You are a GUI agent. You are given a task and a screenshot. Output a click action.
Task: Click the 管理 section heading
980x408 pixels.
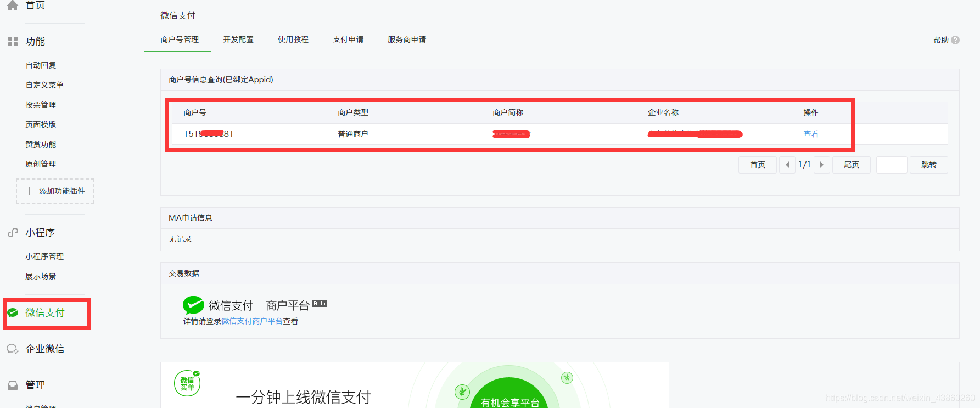tap(35, 385)
